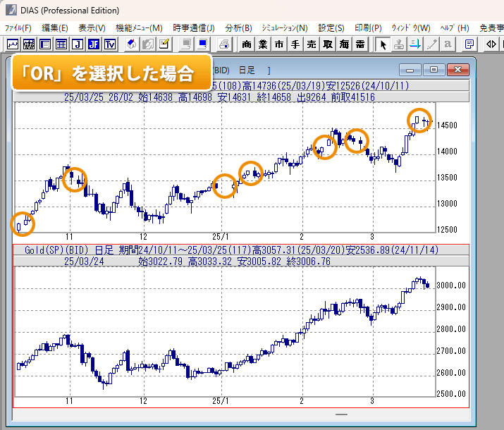Click the left-right arrows toolbar icon
Screen dimensions: 504x430
[491, 44]
